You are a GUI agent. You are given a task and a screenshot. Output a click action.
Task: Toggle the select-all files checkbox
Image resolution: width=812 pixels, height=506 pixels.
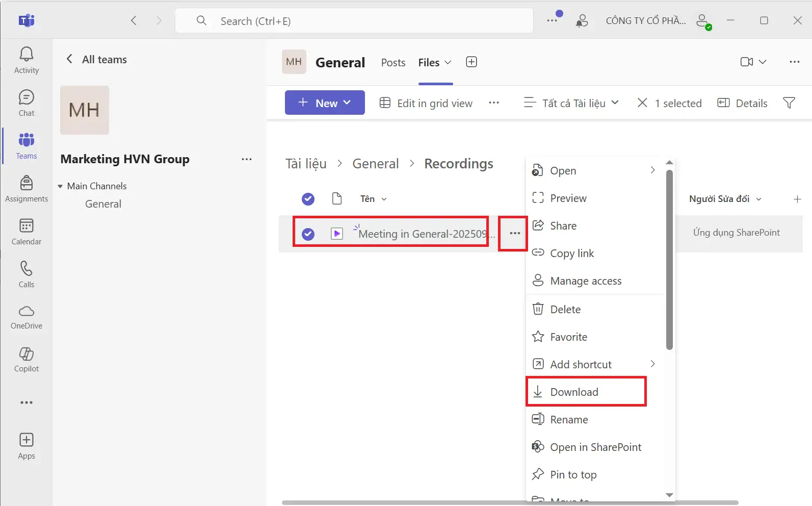tap(308, 199)
